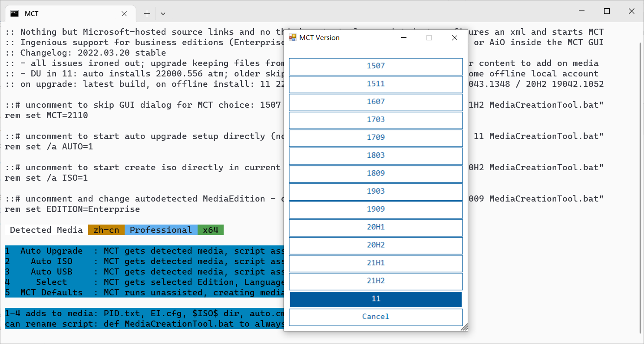Click the '4 Select' menu line
The height and width of the screenshot is (344, 644).
[144, 282]
